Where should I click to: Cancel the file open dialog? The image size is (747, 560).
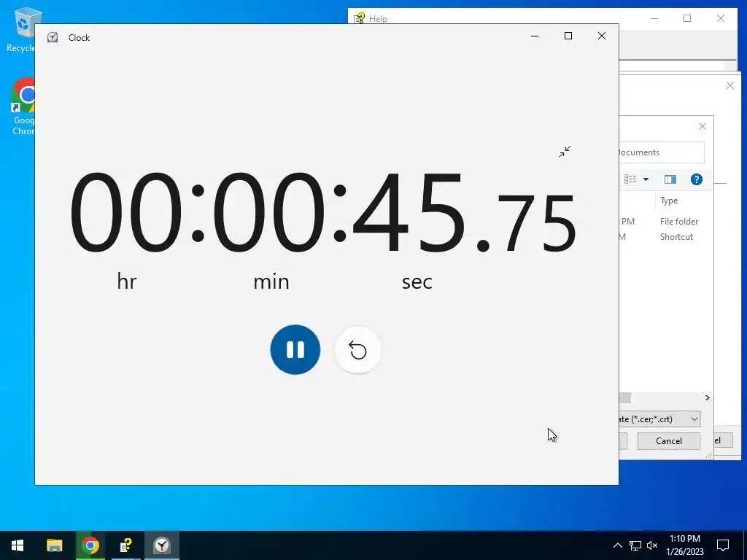coord(668,441)
